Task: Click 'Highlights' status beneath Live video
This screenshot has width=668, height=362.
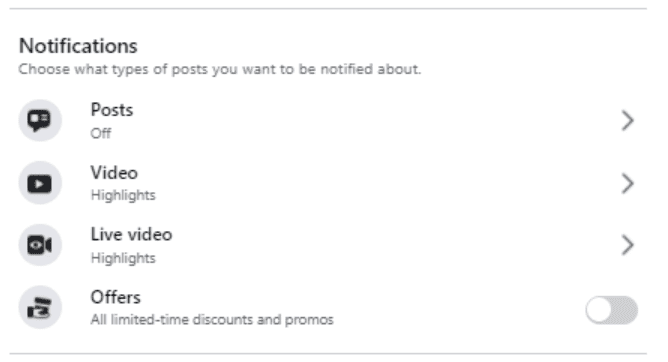Action: click(123, 258)
